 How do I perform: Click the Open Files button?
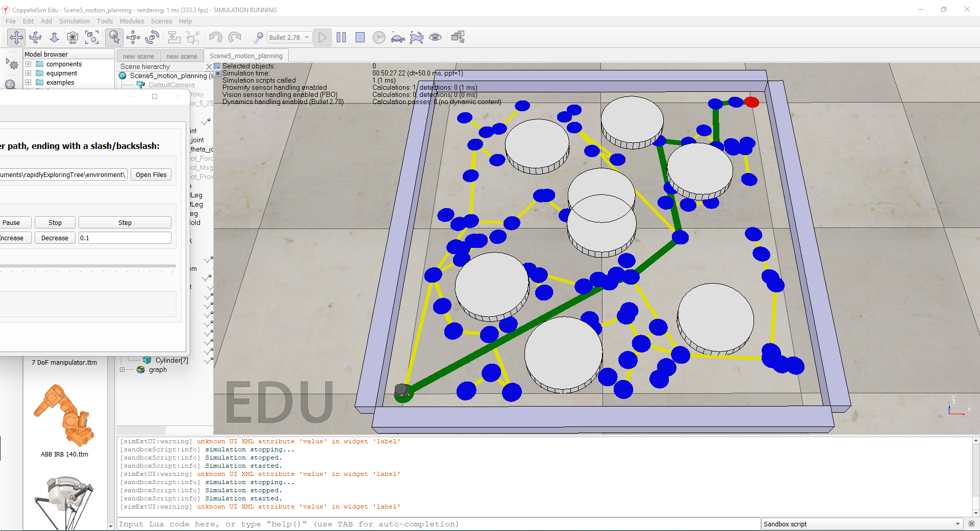coord(151,174)
